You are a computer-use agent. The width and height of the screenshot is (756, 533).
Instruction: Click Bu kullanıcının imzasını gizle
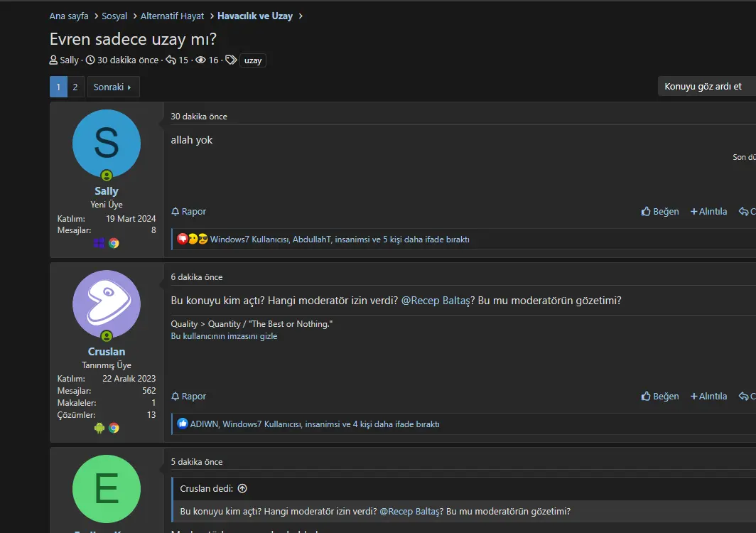point(224,336)
